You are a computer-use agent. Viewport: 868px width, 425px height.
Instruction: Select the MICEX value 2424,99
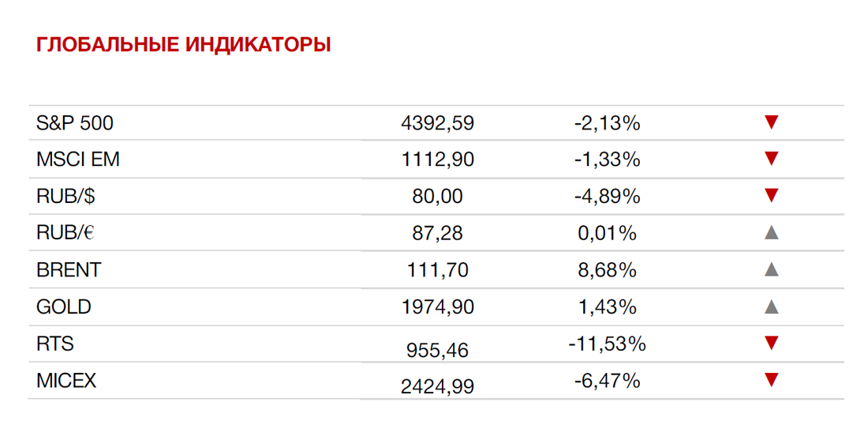coord(437,386)
